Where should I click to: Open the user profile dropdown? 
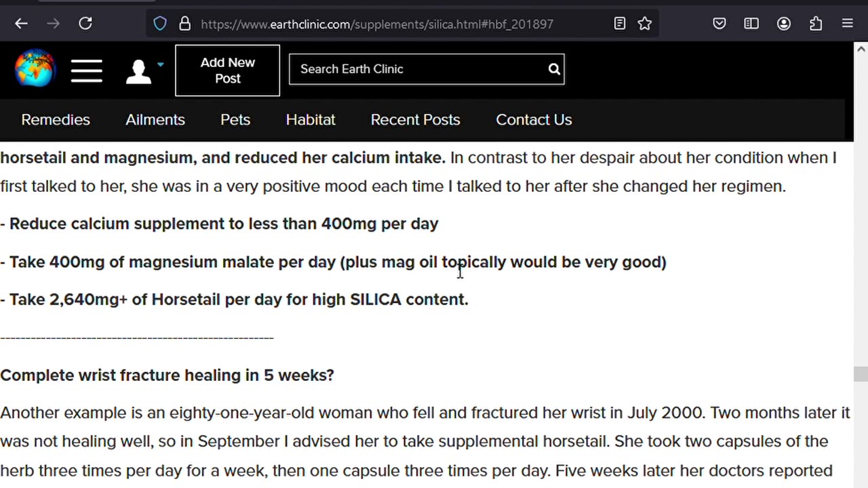coord(144,70)
